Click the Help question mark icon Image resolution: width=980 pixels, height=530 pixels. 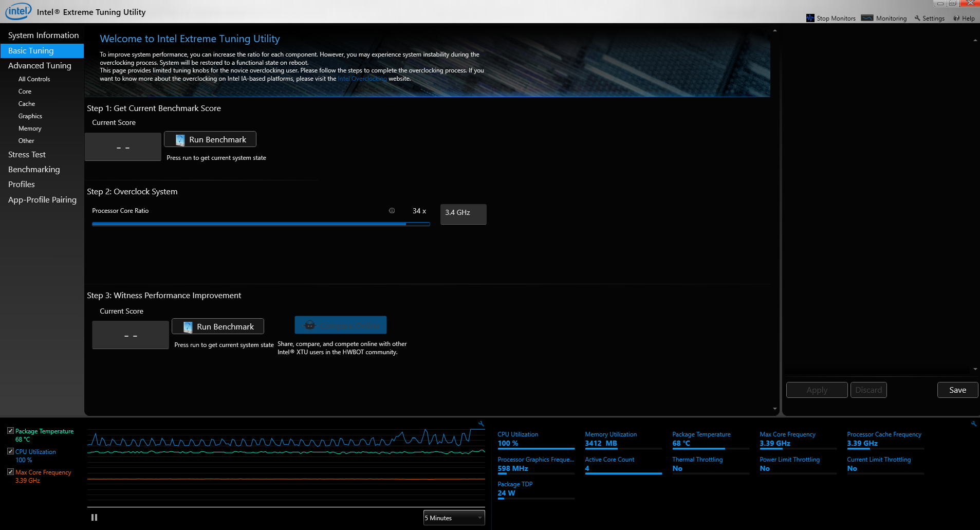pos(956,18)
